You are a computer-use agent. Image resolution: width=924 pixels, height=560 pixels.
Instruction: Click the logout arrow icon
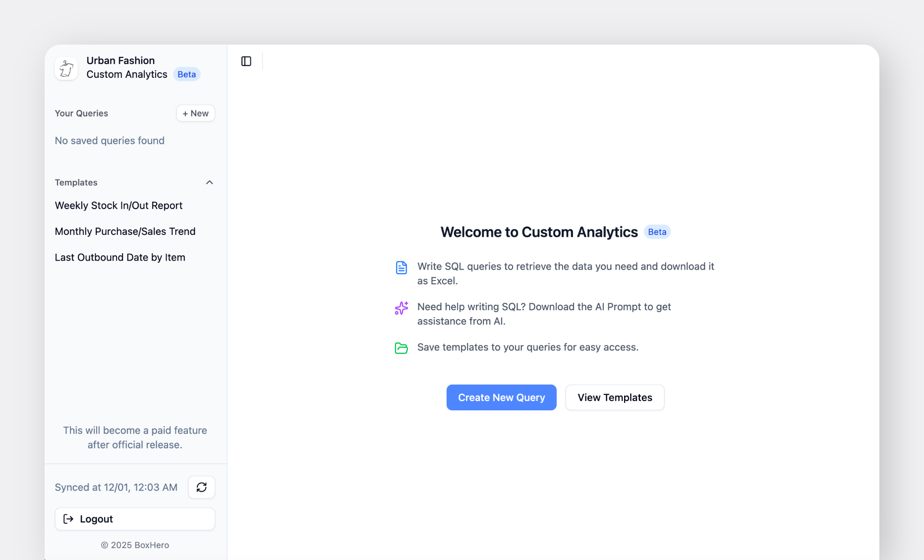click(x=68, y=519)
